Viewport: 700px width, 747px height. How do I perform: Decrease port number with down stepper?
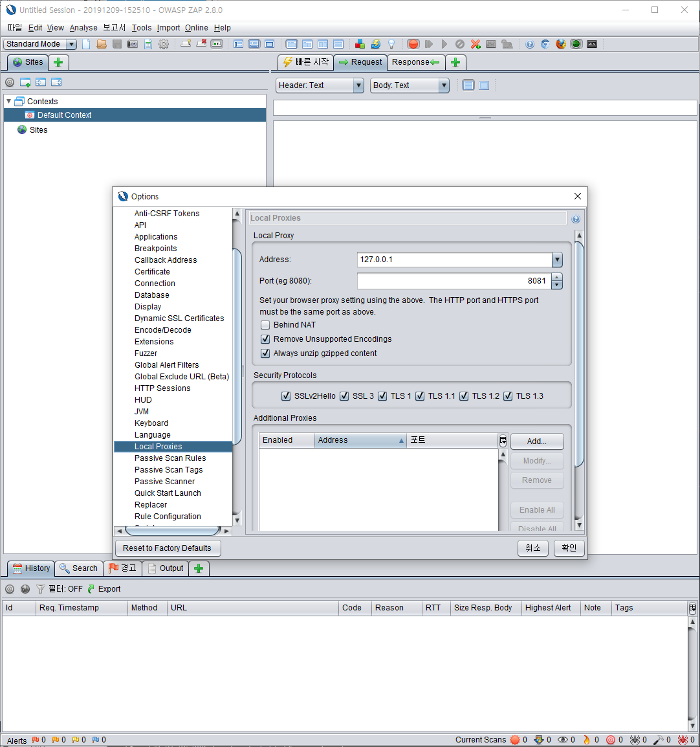[x=557, y=285]
